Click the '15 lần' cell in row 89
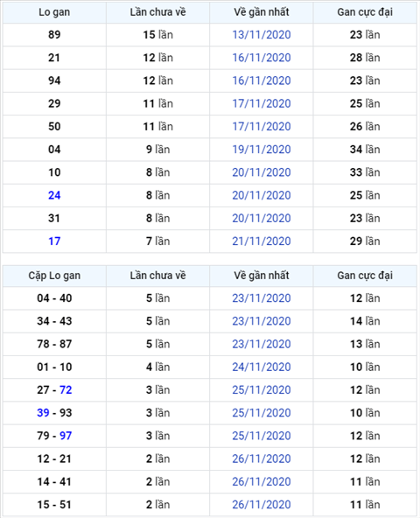The width and height of the screenshot is (420, 518). (x=158, y=35)
